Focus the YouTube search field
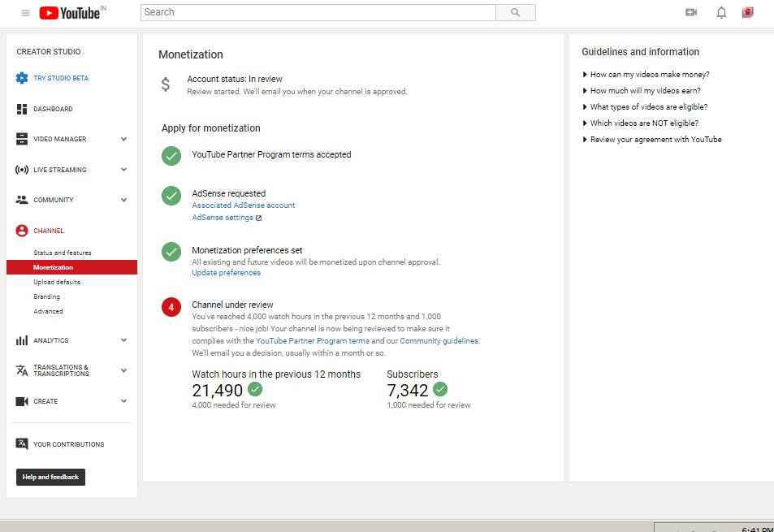774x532 pixels. coord(318,12)
